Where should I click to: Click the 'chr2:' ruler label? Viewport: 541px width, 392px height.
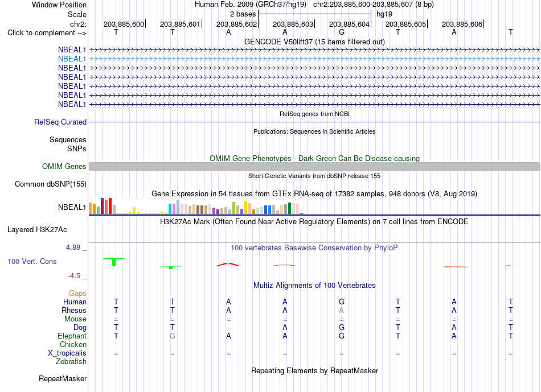pos(78,24)
